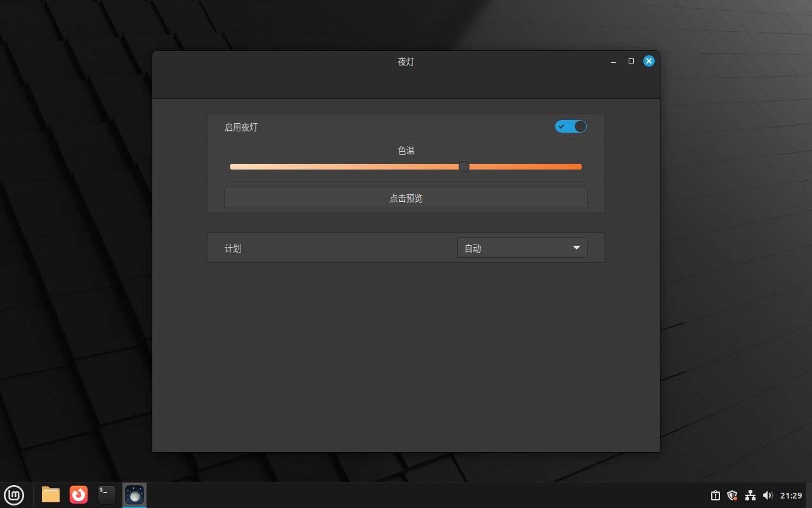
Task: Open the 21:29 clock calendar
Action: click(x=791, y=495)
